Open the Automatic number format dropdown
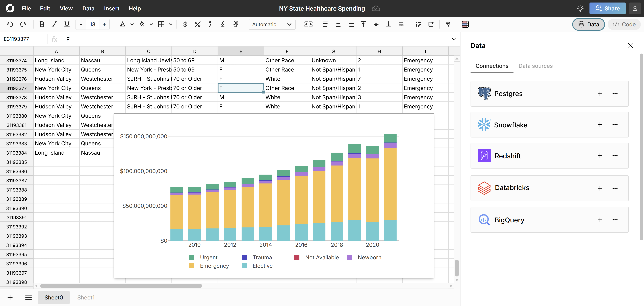Viewport: 644px width, 306px height. point(272,24)
